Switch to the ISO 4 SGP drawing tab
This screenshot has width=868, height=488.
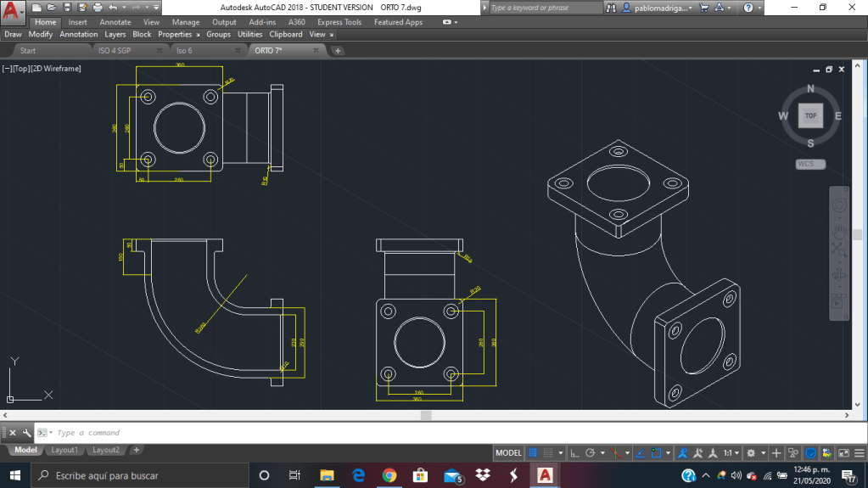click(x=115, y=51)
